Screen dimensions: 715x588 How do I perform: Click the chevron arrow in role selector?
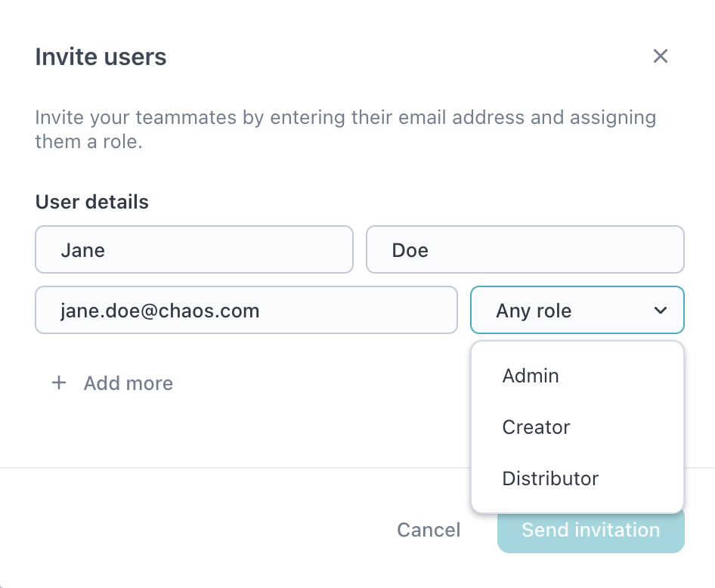(661, 311)
